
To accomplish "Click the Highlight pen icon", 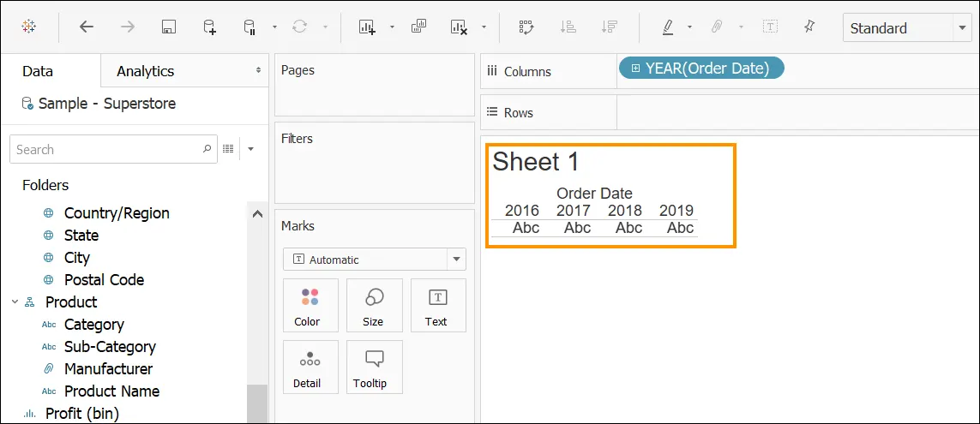I will coord(668,27).
